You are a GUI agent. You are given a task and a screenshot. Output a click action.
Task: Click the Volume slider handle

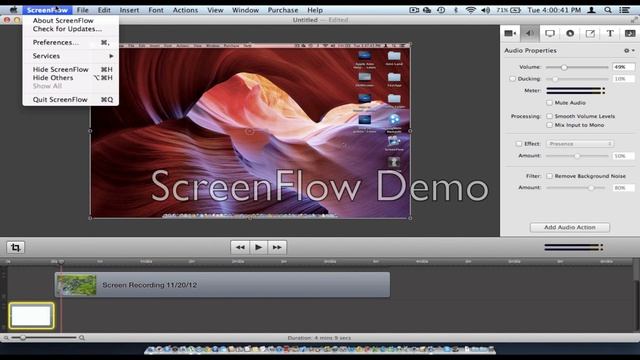pos(564,67)
